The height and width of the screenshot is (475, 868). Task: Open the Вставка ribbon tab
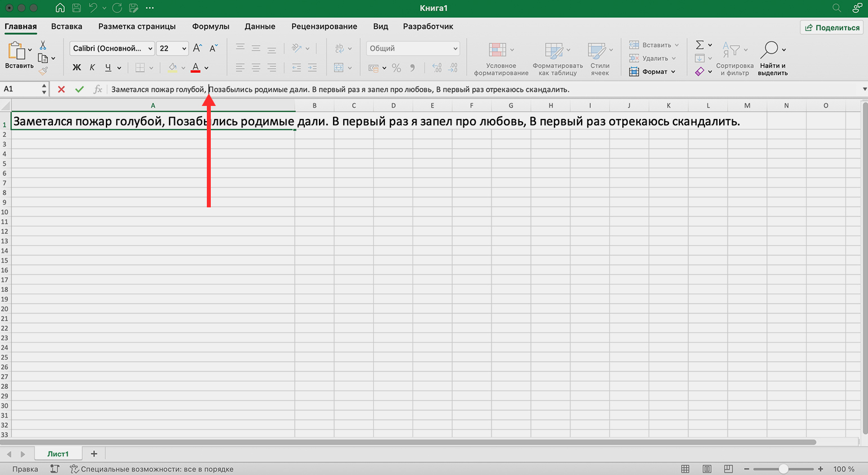pyautogui.click(x=67, y=26)
